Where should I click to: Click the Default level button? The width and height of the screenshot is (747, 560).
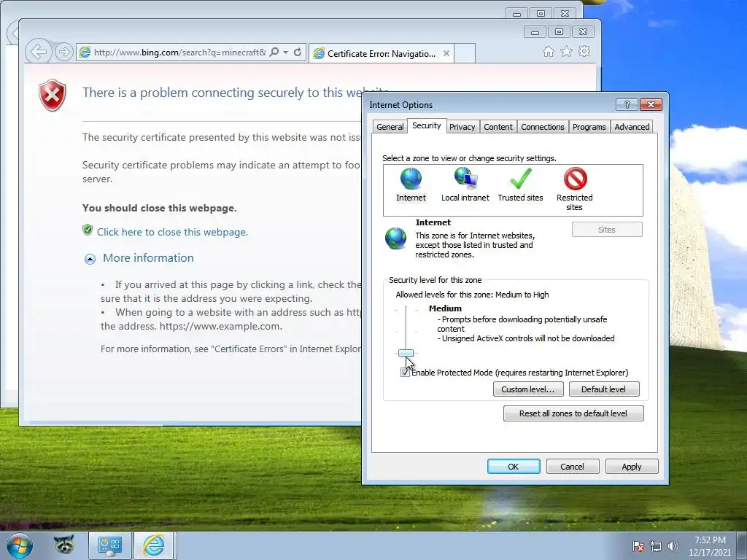coord(603,389)
